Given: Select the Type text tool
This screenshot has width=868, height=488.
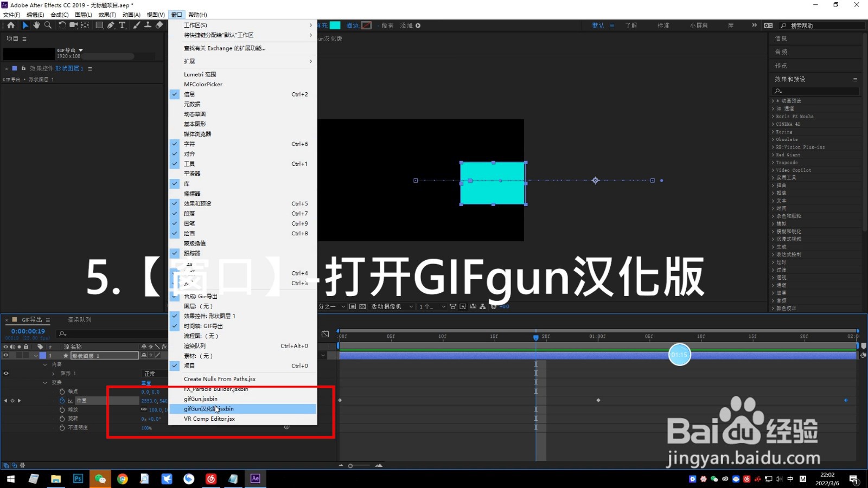Looking at the screenshot, I should pos(122,25).
